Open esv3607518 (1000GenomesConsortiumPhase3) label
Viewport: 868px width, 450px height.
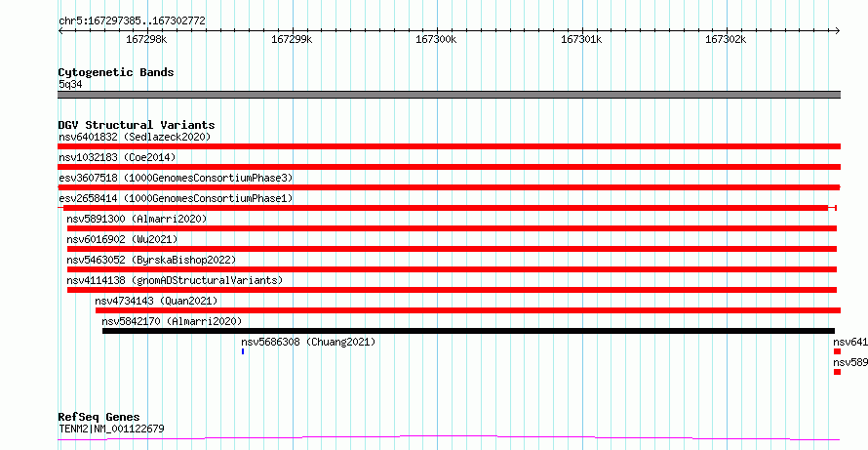pos(176,178)
